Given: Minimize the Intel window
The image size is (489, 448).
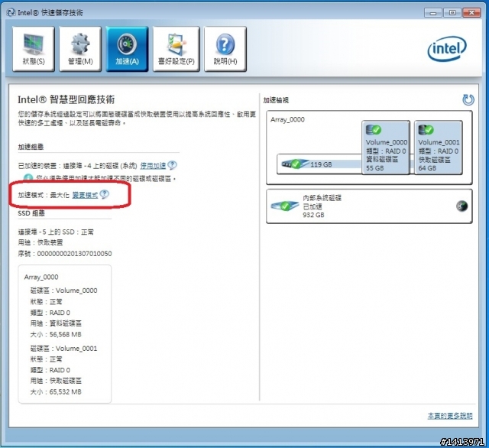Looking at the screenshot, I should coord(433,13).
